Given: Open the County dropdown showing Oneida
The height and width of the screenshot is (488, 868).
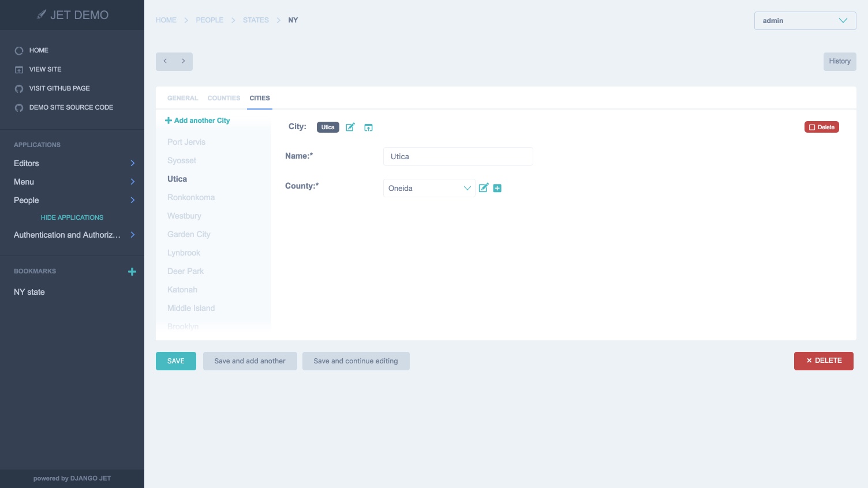Looking at the screenshot, I should tap(429, 188).
